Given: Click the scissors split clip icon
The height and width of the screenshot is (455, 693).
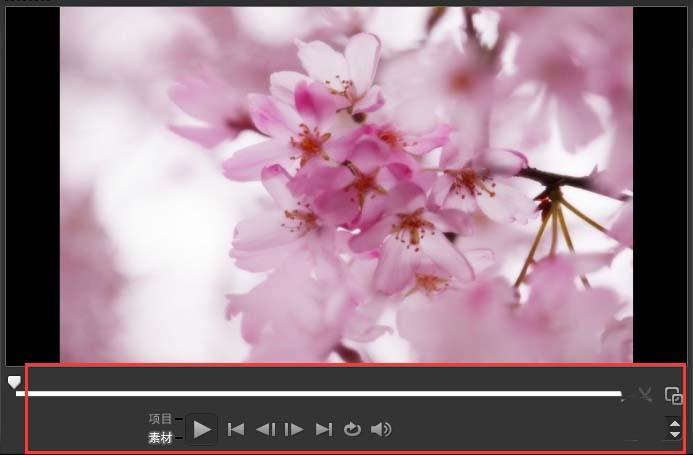Looking at the screenshot, I should point(645,395).
